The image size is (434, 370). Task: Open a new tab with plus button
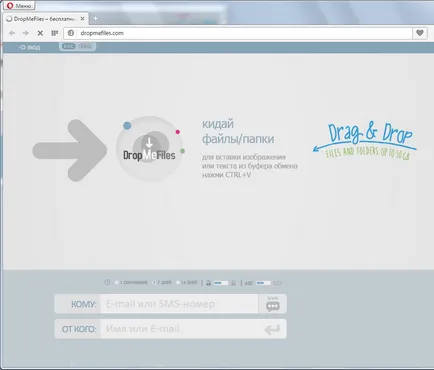pos(95,19)
